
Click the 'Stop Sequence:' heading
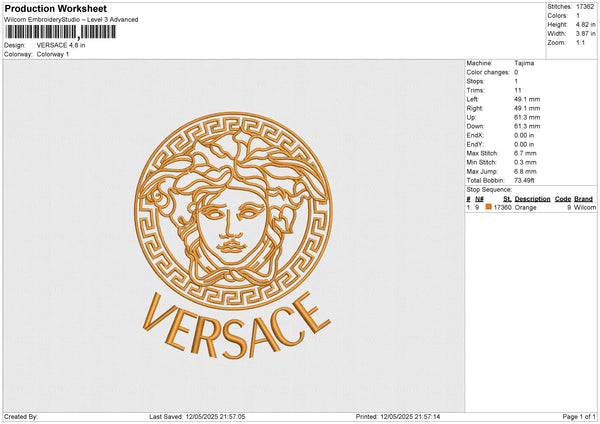[x=489, y=189]
